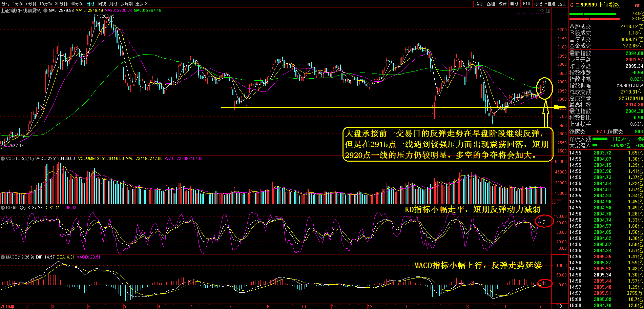
Task: Open the F10 company info page
Action: 526,4
